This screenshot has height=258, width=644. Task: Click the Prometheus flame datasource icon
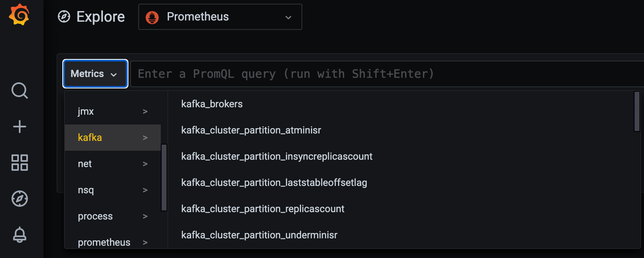coord(152,17)
